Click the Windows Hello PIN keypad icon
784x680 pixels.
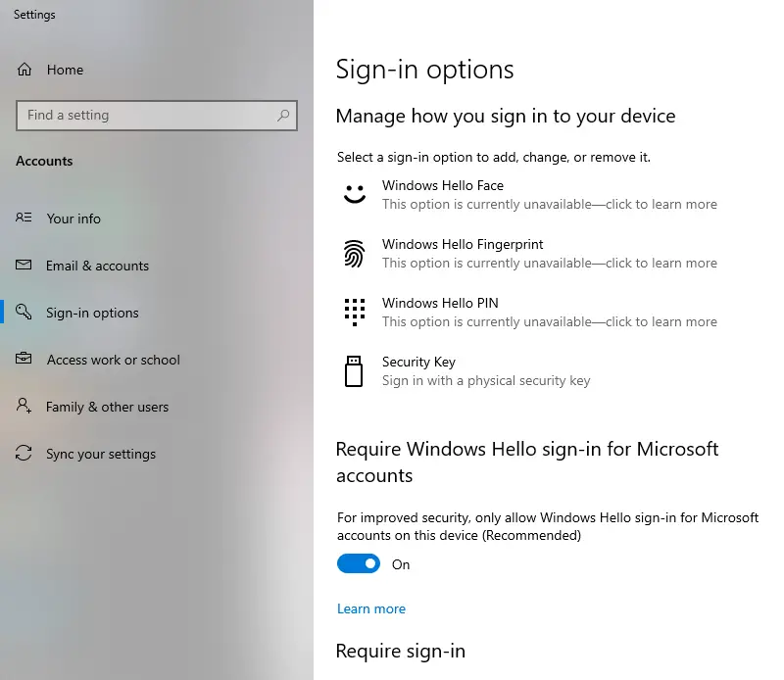[355, 312]
